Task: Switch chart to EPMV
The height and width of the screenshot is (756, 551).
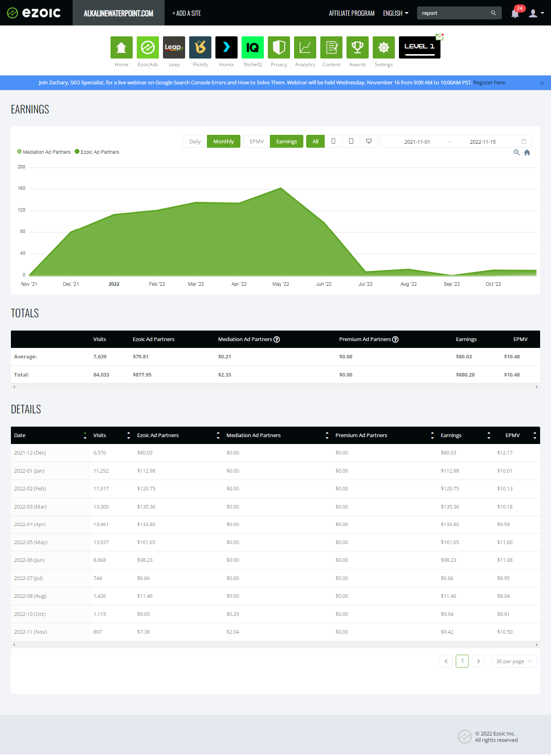Action: tap(257, 141)
